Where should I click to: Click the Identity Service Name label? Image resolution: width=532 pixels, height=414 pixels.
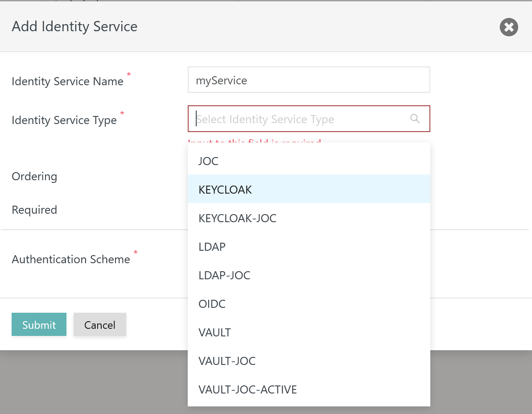67,82
